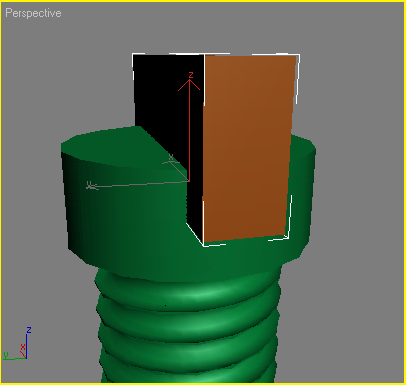Click the red Z axis arrow of move gizmo
Image resolution: width=406 pixels, height=385 pixels.
coord(189,127)
